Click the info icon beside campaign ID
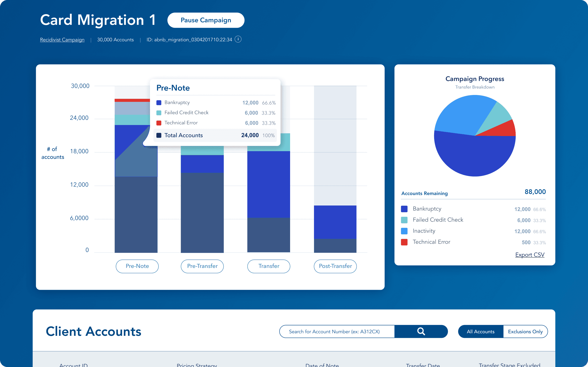Image resolution: width=588 pixels, height=367 pixels. (x=238, y=39)
